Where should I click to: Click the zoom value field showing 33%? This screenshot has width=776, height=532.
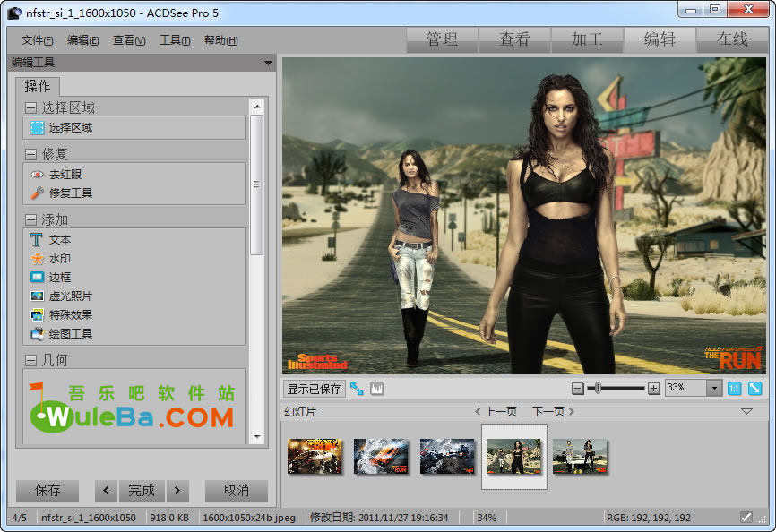(x=685, y=388)
